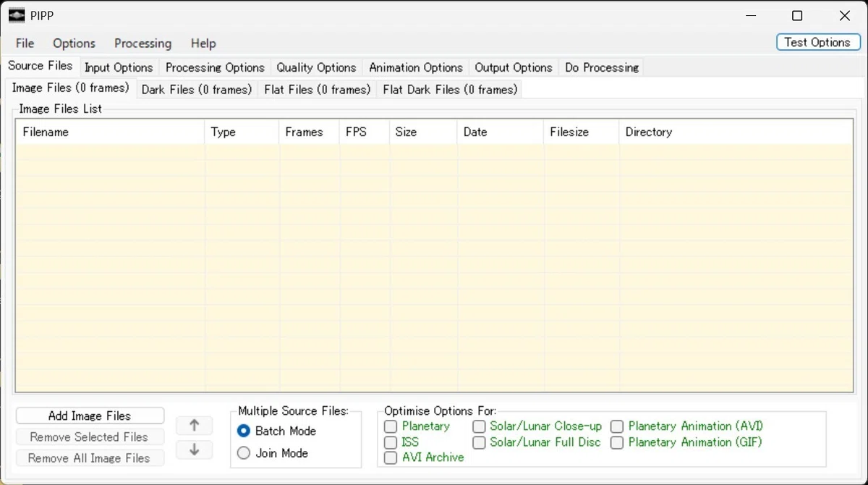Open the Processing menu

coord(142,43)
